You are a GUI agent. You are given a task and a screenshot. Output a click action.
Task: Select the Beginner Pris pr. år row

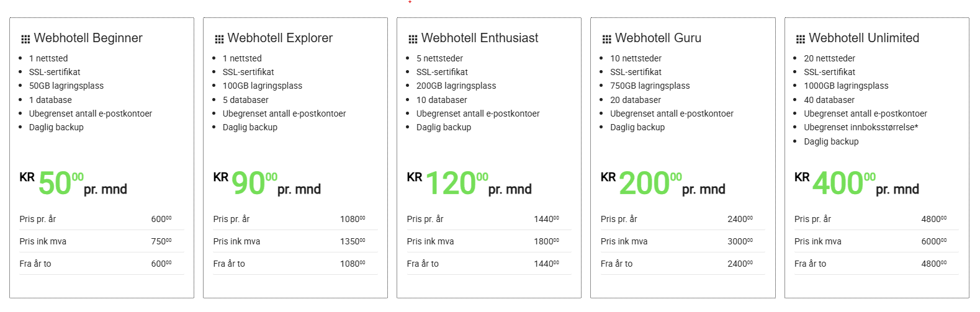101,219
